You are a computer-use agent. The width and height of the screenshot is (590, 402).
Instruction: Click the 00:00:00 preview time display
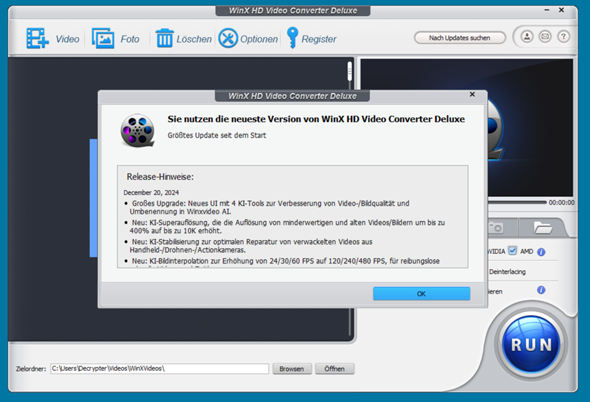pos(561,203)
